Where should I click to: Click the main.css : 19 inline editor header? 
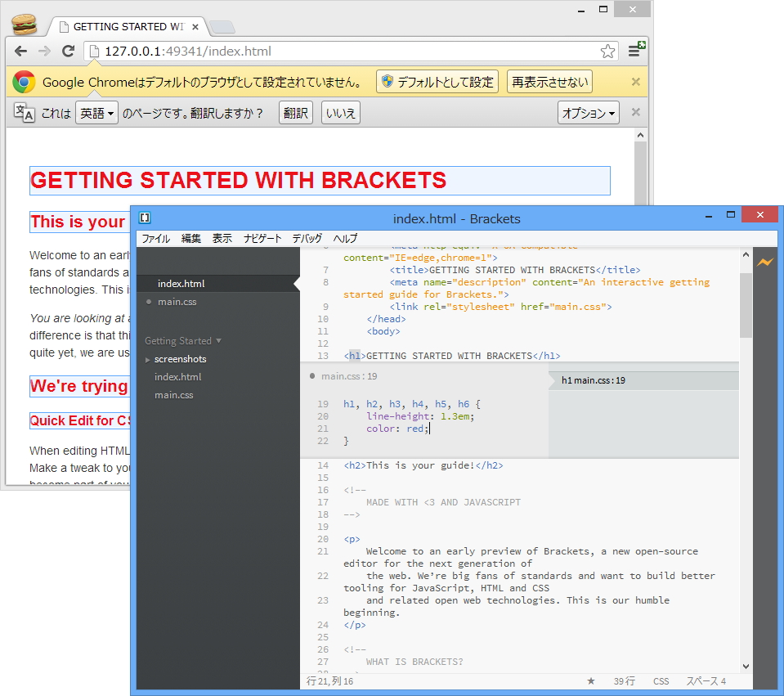tap(349, 376)
